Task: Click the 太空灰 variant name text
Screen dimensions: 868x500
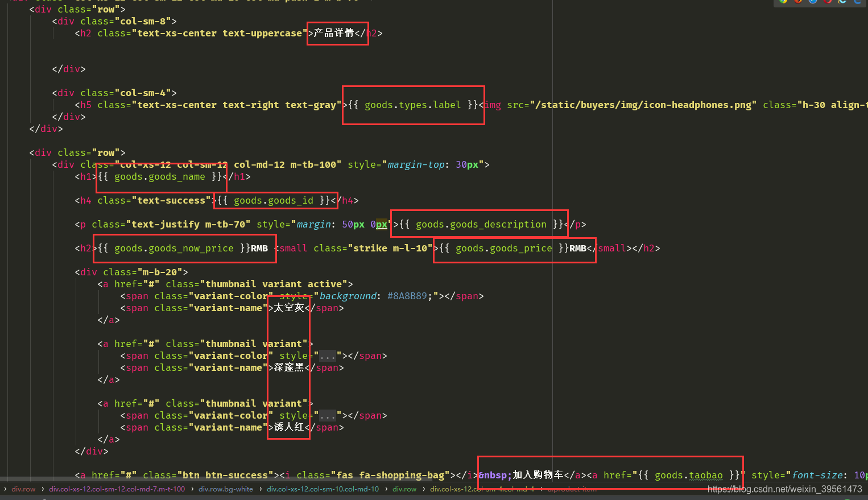Action: [x=289, y=308]
